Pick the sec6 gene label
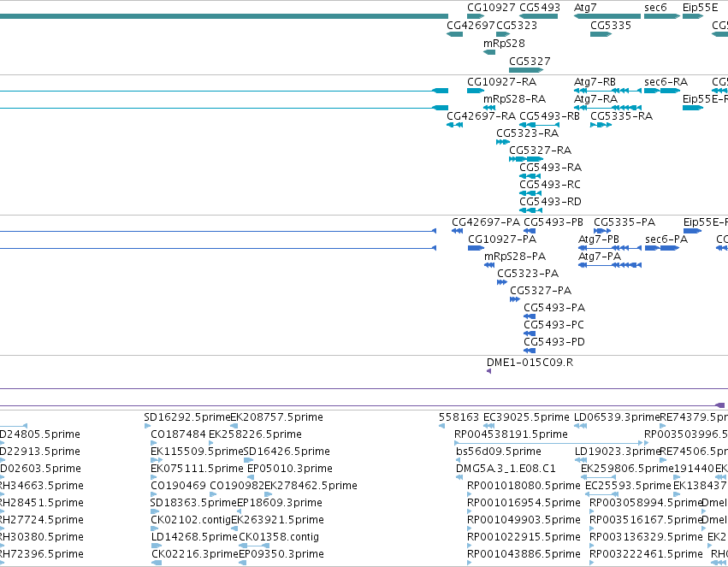728x567 pixels. [x=655, y=8]
